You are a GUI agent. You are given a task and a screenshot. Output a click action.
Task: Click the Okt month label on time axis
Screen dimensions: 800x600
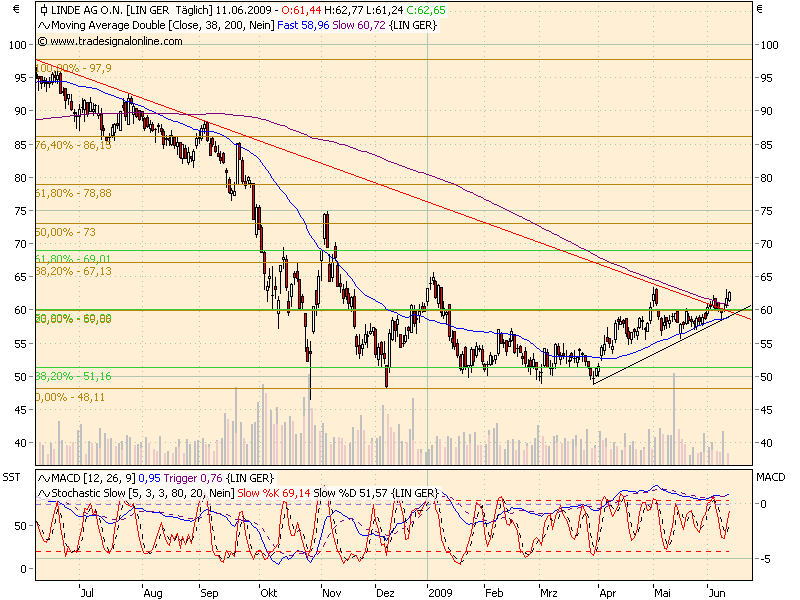tap(269, 593)
